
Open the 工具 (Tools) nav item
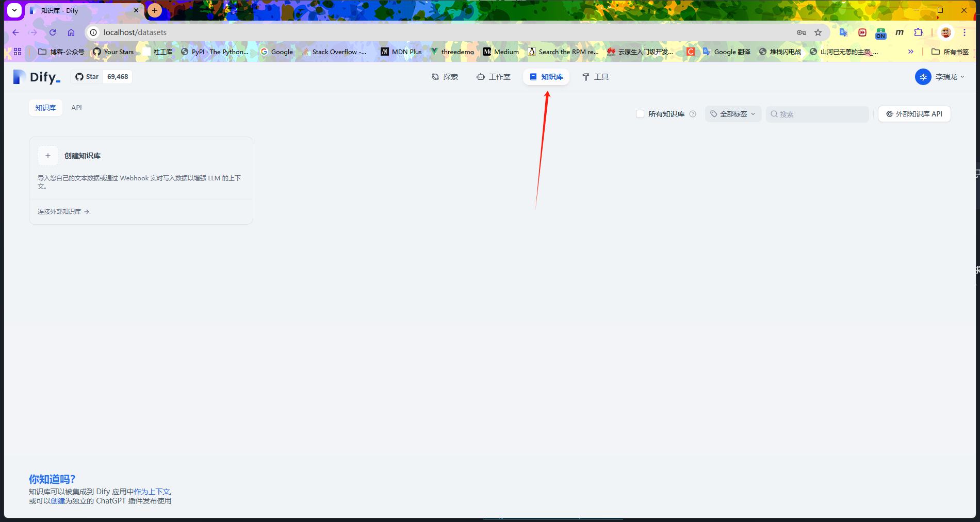(595, 77)
